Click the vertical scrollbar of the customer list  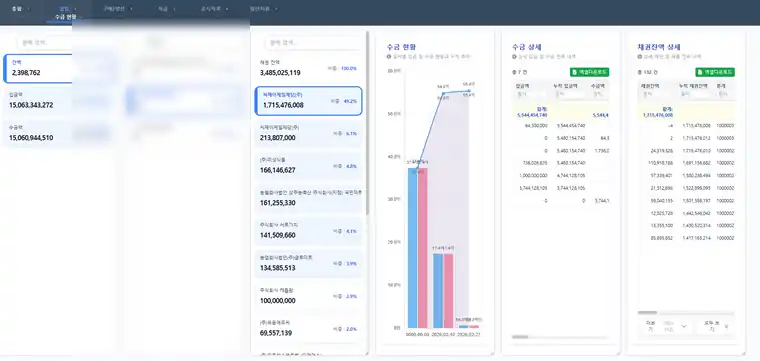point(367,124)
